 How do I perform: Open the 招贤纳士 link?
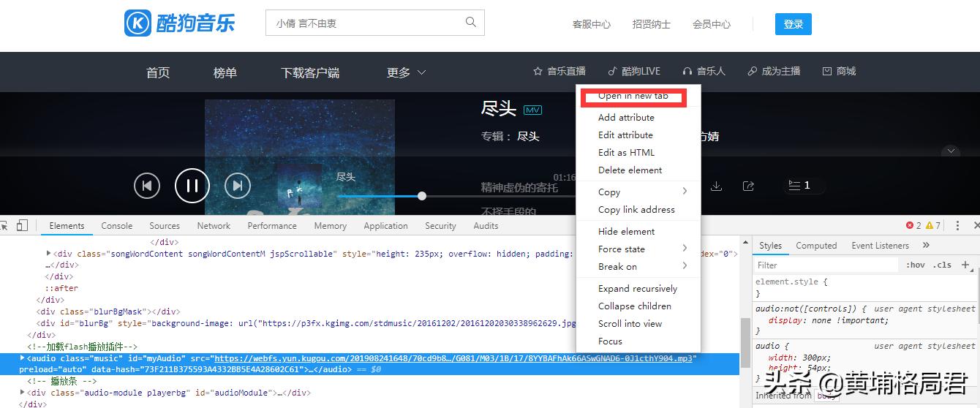(x=652, y=24)
